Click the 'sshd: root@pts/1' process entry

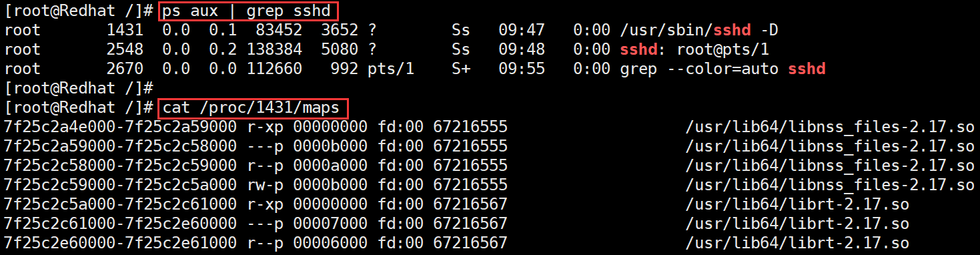[x=690, y=49]
